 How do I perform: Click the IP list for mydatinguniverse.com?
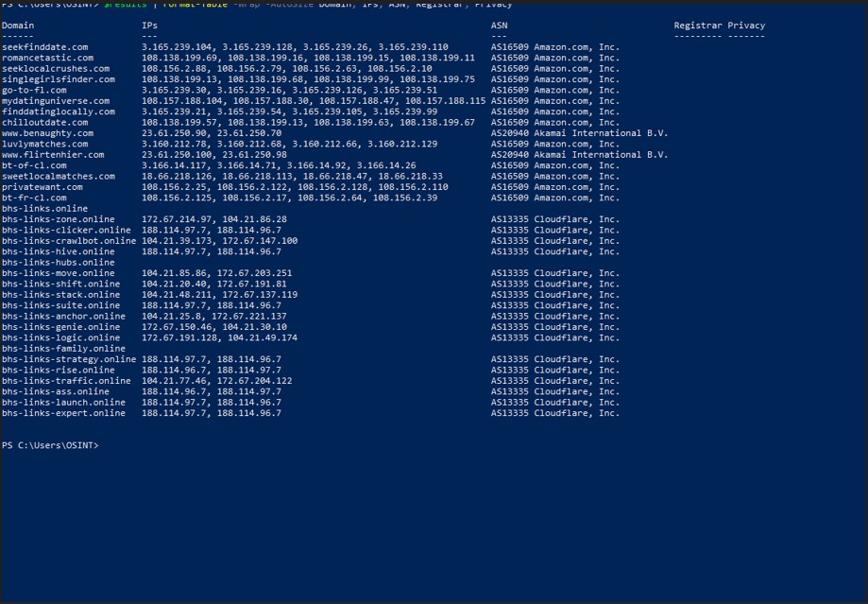314,100
